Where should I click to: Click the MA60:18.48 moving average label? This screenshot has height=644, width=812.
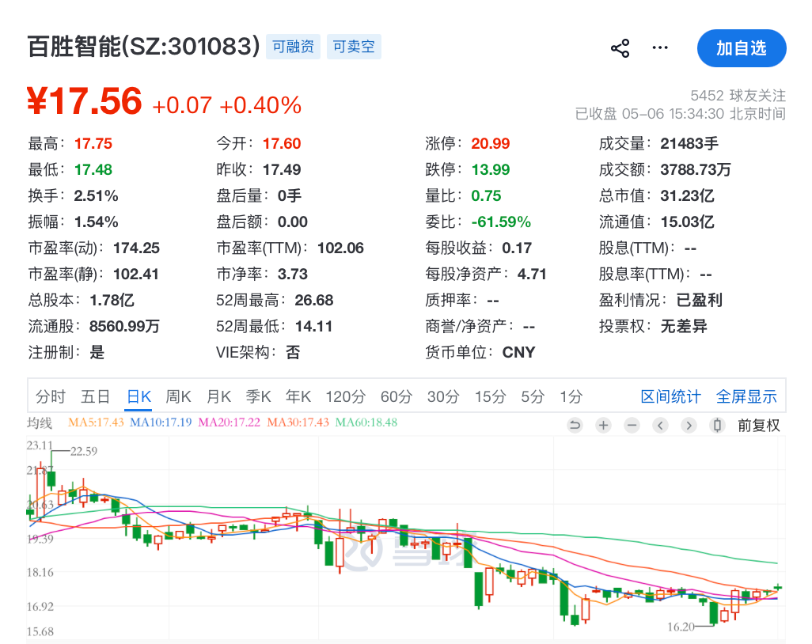tap(366, 422)
